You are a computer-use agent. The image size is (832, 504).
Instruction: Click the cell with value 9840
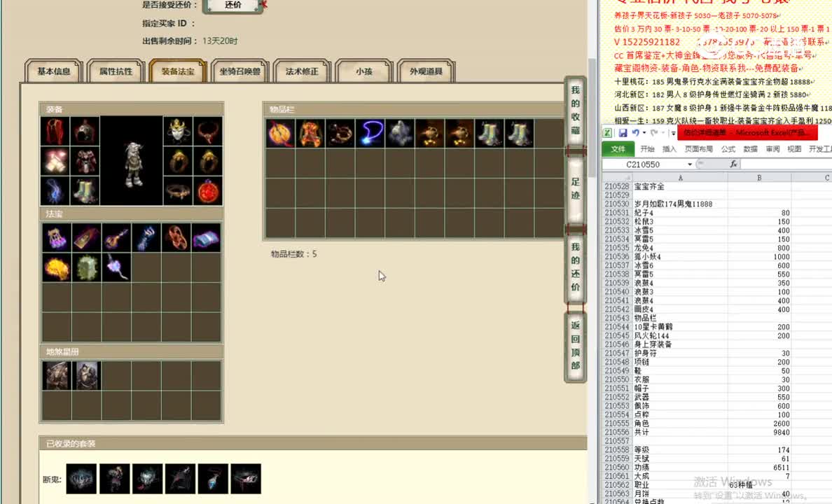pos(759,433)
